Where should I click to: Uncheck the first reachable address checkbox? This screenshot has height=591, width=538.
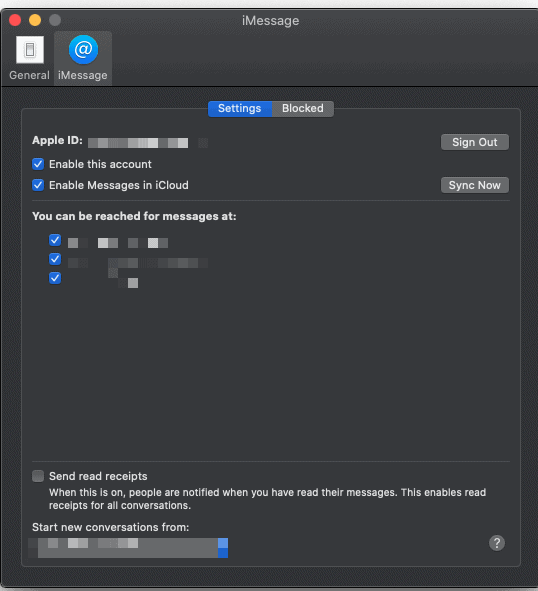pyautogui.click(x=55, y=240)
